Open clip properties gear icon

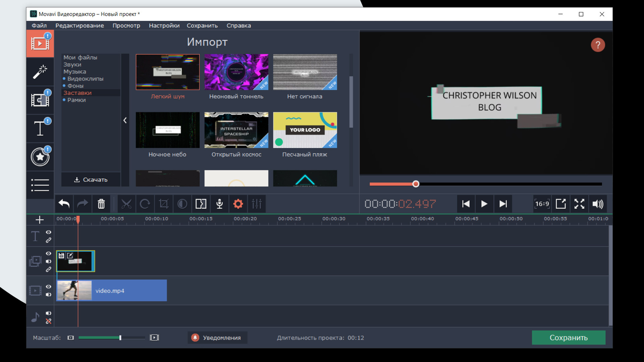tap(238, 204)
